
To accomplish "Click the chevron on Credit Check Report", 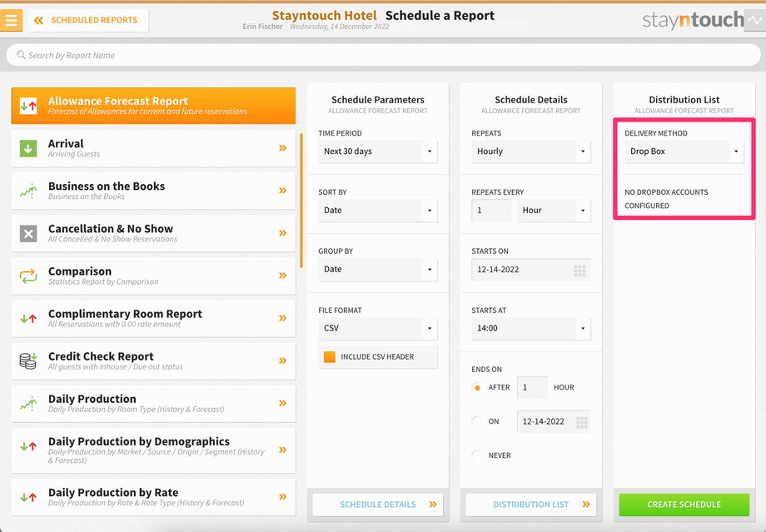I will (282, 360).
